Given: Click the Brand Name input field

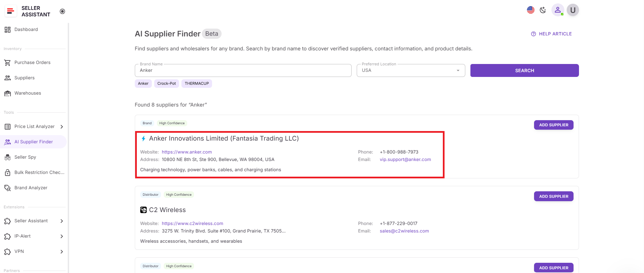Looking at the screenshot, I should 243,70.
